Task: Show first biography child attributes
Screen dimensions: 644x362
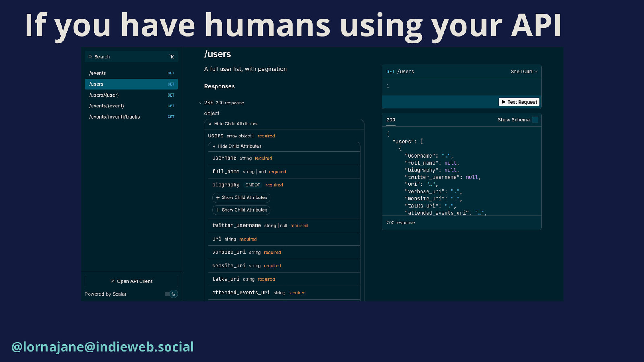Action: tap(241, 197)
